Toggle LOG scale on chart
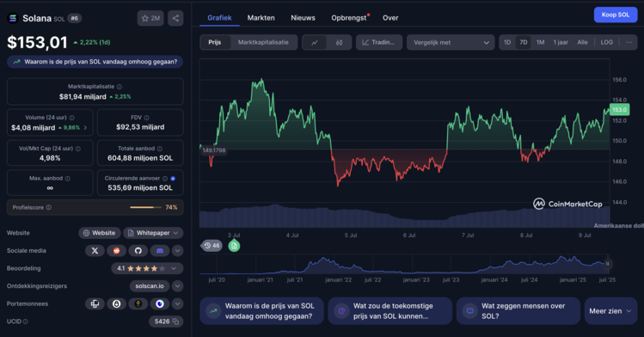The image size is (644, 337). tap(607, 42)
